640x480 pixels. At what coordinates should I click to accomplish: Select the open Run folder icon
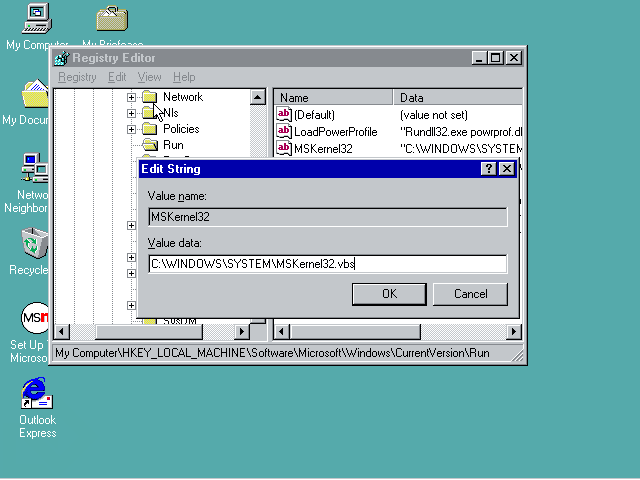150,145
